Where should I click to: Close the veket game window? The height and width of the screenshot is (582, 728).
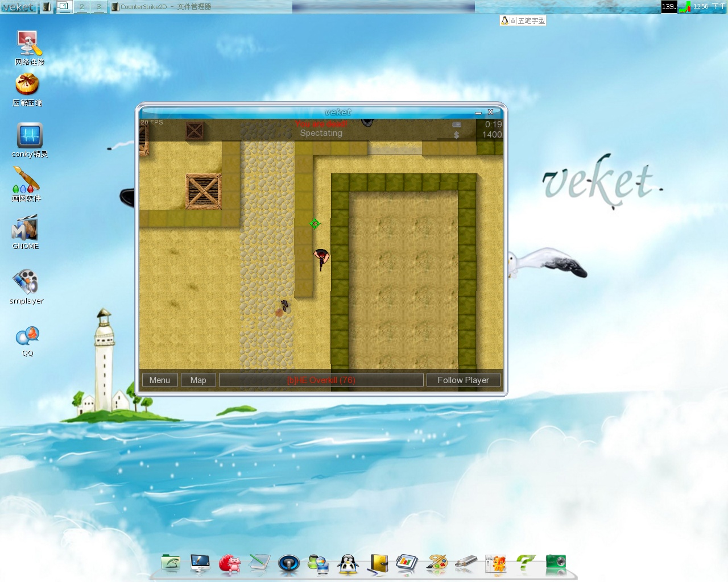pos(491,112)
